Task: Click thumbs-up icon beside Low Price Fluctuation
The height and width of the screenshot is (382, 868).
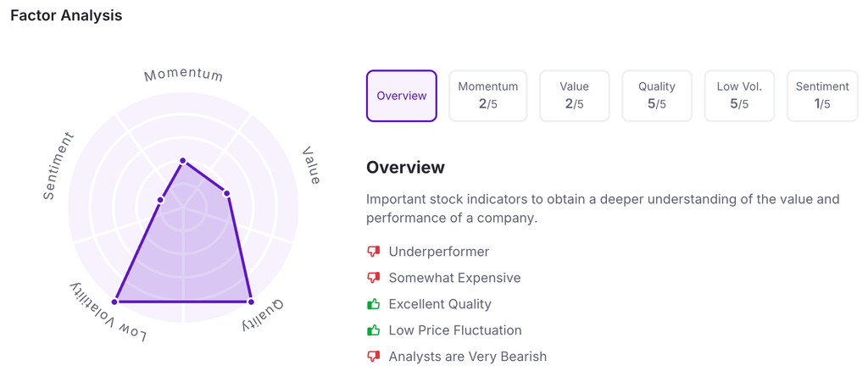Action: [373, 330]
